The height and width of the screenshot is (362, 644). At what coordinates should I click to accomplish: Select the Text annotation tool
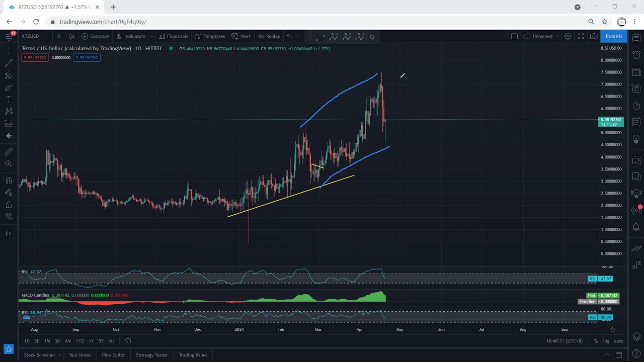[x=9, y=100]
